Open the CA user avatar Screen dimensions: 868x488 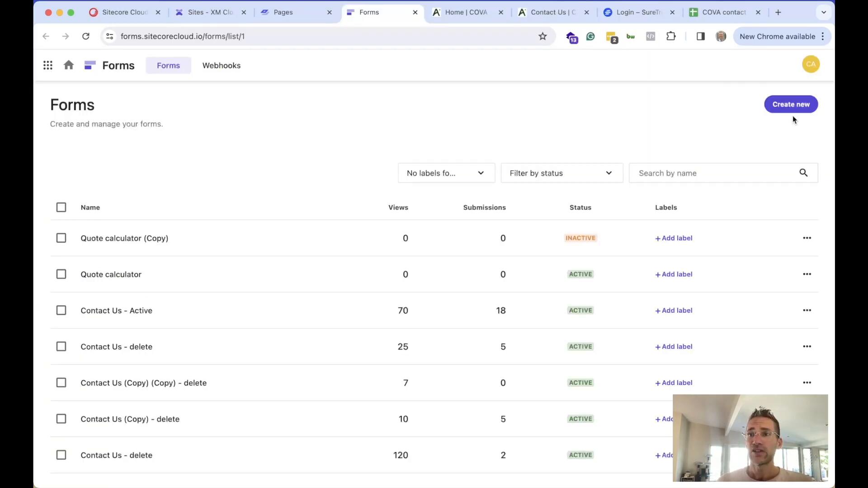[x=811, y=64]
